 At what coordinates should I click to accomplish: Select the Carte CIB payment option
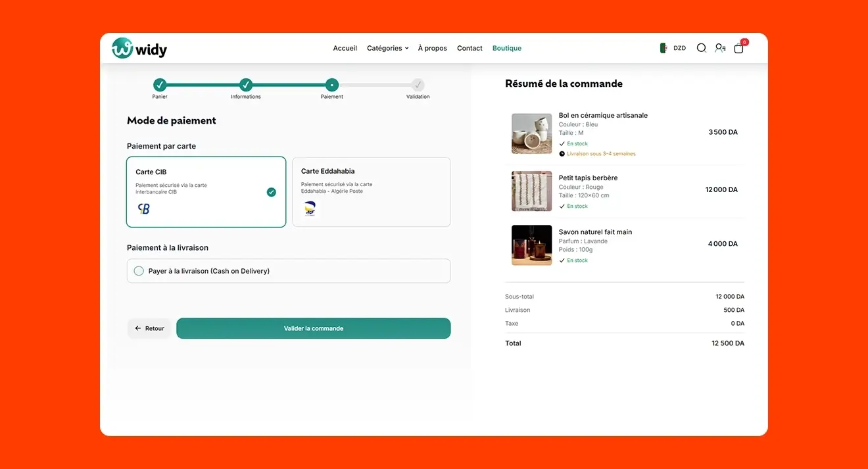(206, 192)
